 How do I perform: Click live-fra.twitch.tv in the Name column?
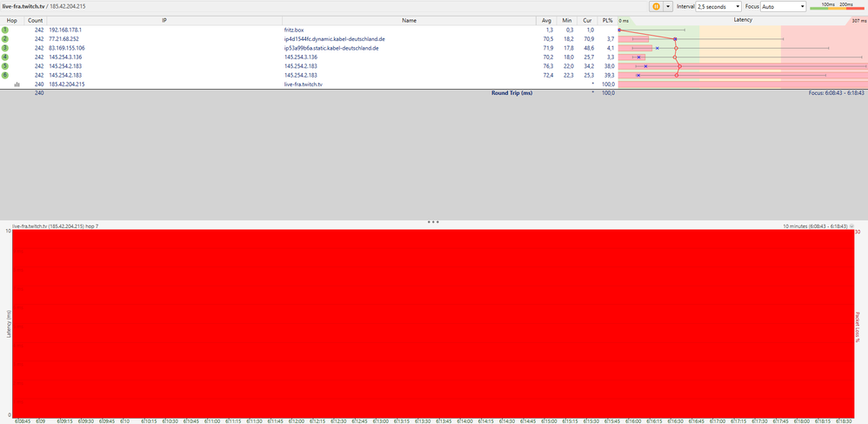tap(303, 84)
